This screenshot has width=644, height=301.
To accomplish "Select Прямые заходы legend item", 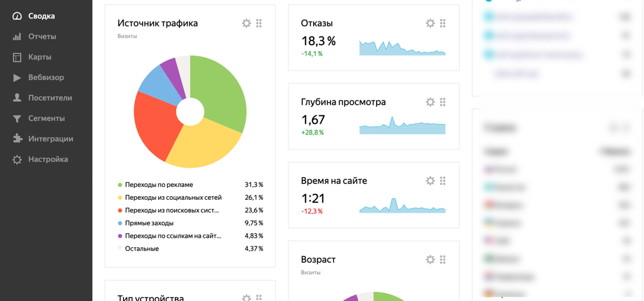I will (x=149, y=223).
